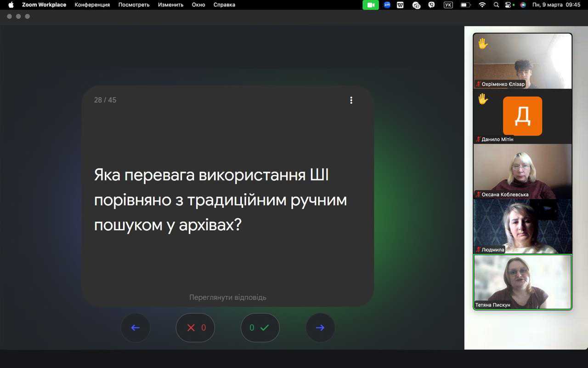
Task: Mark the card as correct with green checkmark
Action: [x=260, y=328]
